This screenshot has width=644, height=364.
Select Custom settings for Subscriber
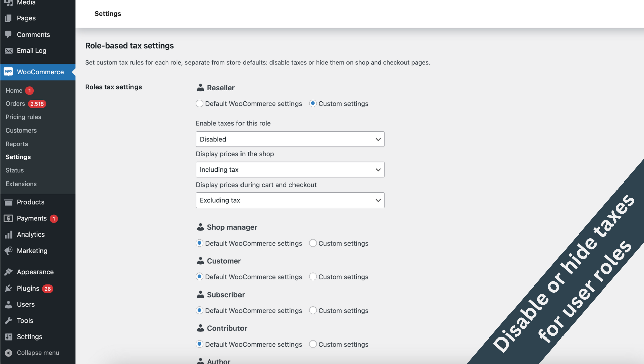tap(313, 310)
